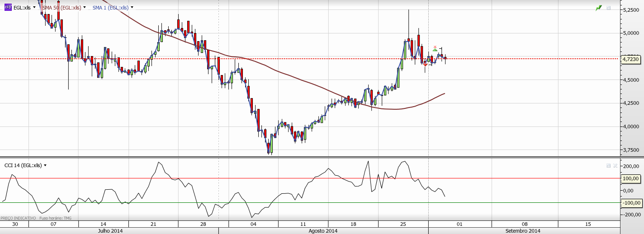The width and height of the screenshot is (644, 234).
Task: Maximize the CCI indicator panel
Action: click(608, 166)
